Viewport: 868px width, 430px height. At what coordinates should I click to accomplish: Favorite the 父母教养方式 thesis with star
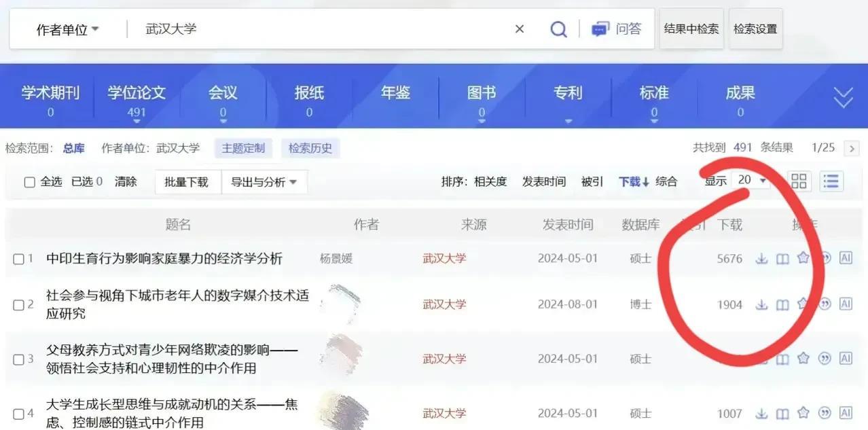click(803, 358)
